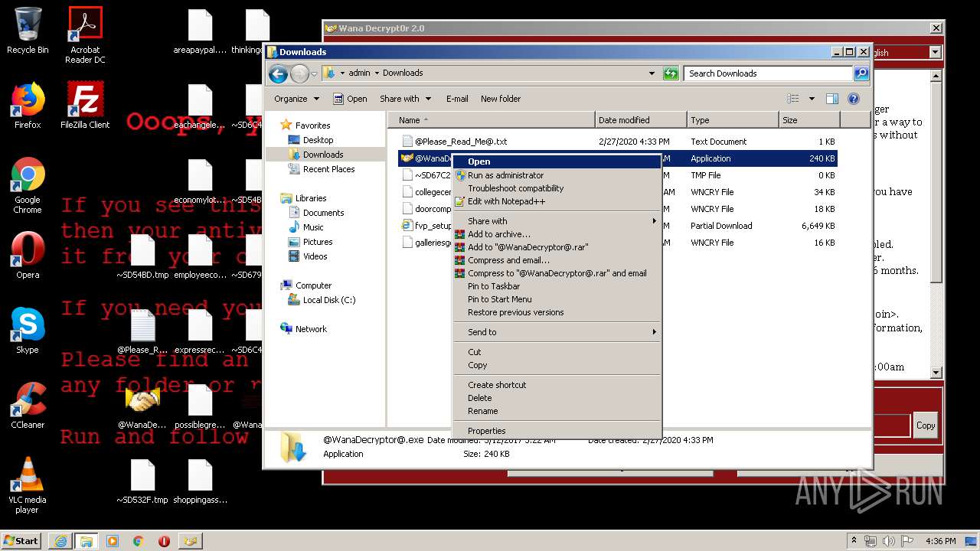Click Opera icon in taskbar
This screenshot has height=551, width=980.
click(x=164, y=541)
